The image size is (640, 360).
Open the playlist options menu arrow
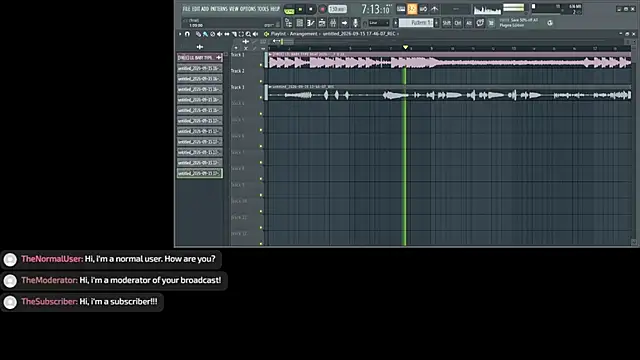pos(180,34)
